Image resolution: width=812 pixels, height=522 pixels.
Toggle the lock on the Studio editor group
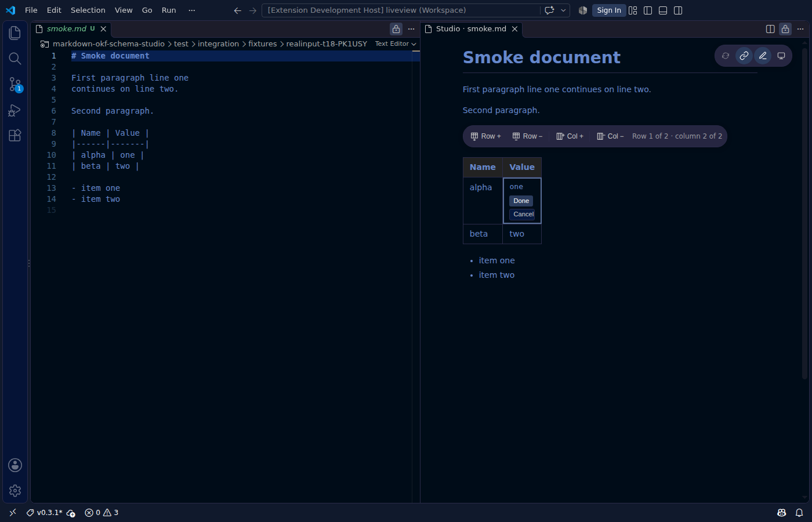click(x=785, y=29)
